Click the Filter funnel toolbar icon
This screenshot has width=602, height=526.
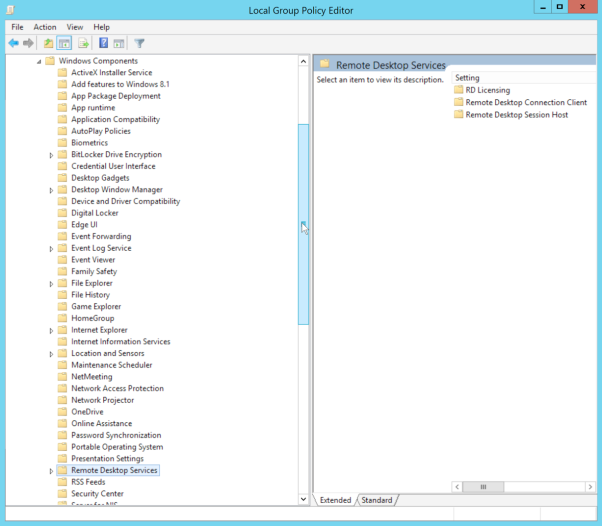point(139,43)
